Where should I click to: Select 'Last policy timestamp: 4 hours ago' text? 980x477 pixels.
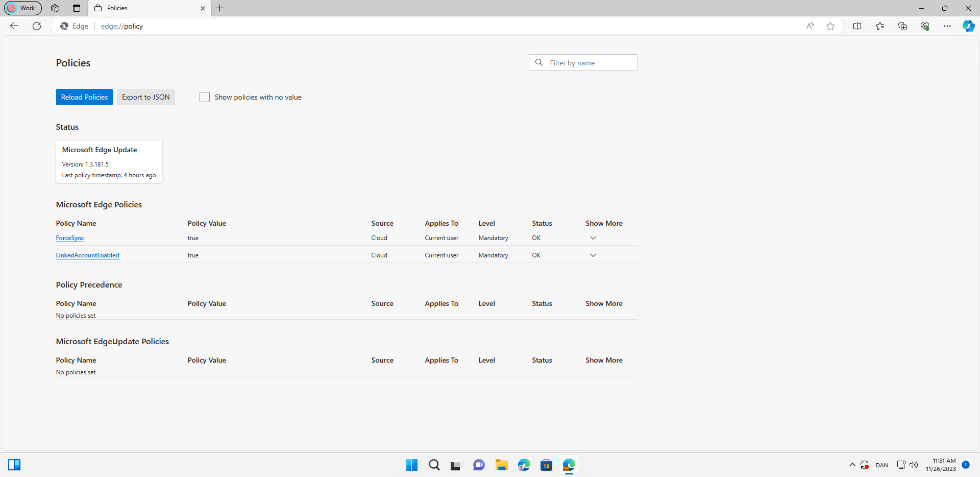(109, 175)
